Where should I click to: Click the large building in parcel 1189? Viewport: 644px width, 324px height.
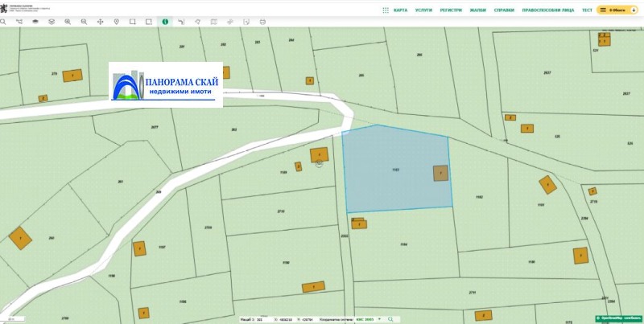pyautogui.click(x=319, y=154)
